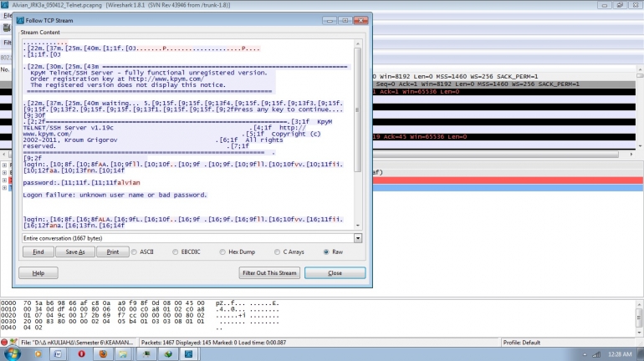644x361 pixels.
Task: Open the Windows Start menu orb
Action: (x=12, y=353)
